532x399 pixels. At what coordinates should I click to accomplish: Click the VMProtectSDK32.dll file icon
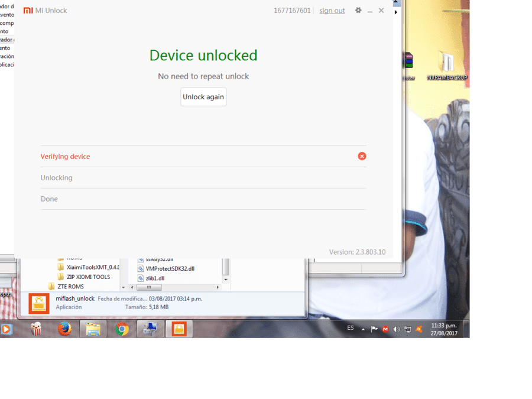coord(141,269)
